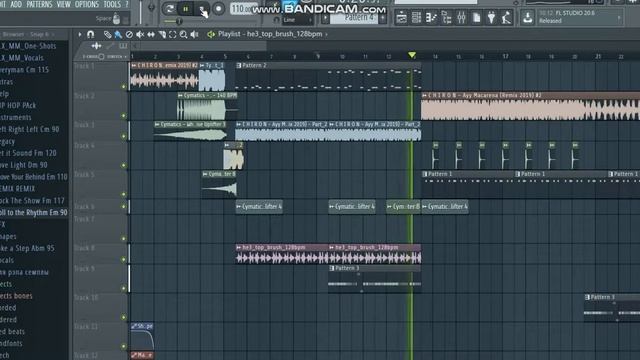Expand arrow after he3_top_brush_128bpm title
The width and height of the screenshot is (640, 360).
[x=327, y=34]
